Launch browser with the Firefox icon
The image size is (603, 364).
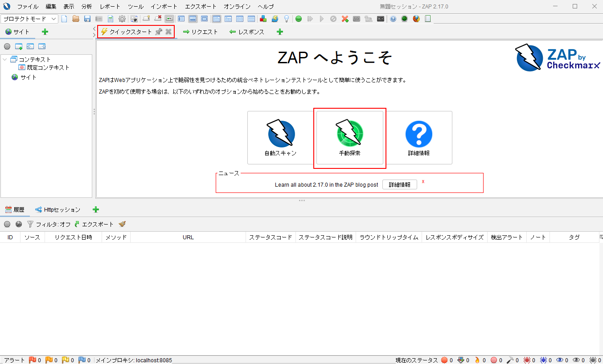(416, 19)
